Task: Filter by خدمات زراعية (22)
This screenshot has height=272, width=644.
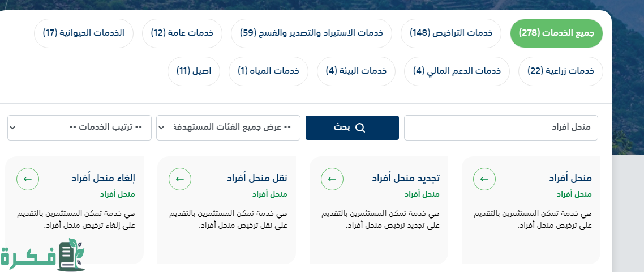Action: click(x=561, y=71)
